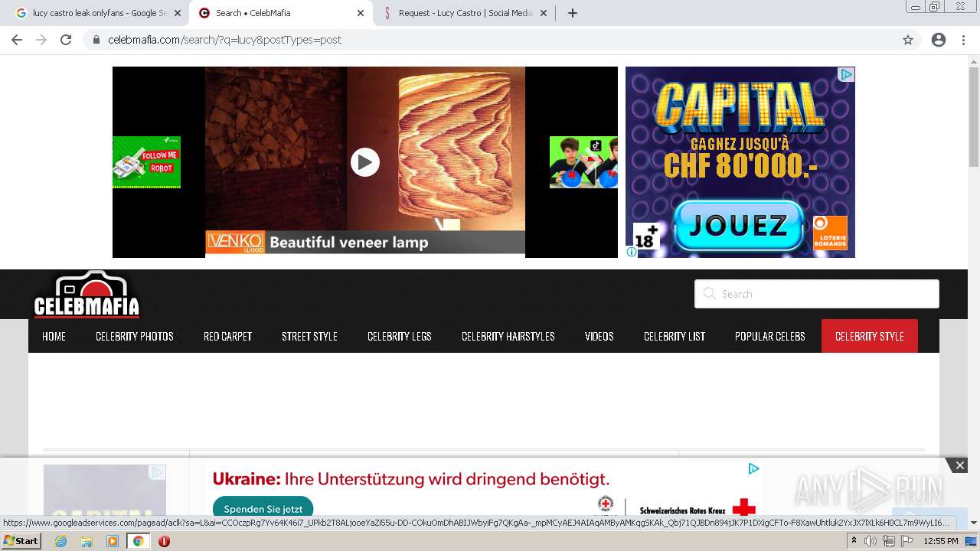Close the Google Search tab
Screen dimensions: 980x551
click(x=178, y=13)
